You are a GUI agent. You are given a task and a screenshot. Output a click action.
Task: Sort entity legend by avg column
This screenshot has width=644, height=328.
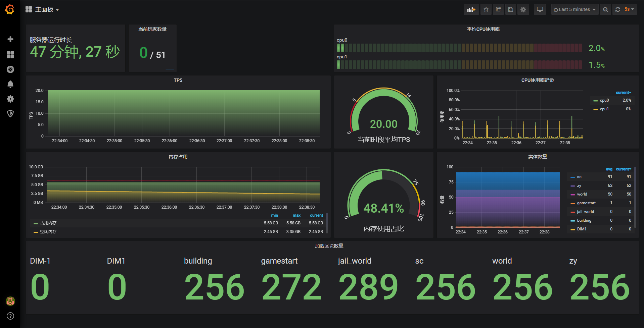(x=609, y=169)
